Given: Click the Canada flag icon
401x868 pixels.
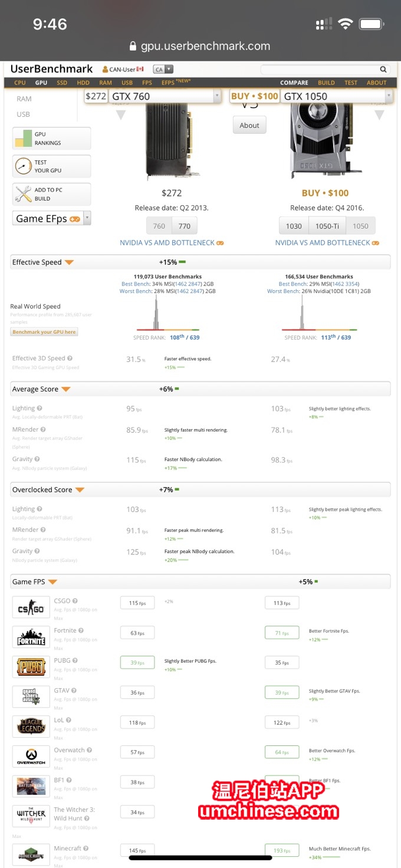Looking at the screenshot, I should pyautogui.click(x=140, y=70).
